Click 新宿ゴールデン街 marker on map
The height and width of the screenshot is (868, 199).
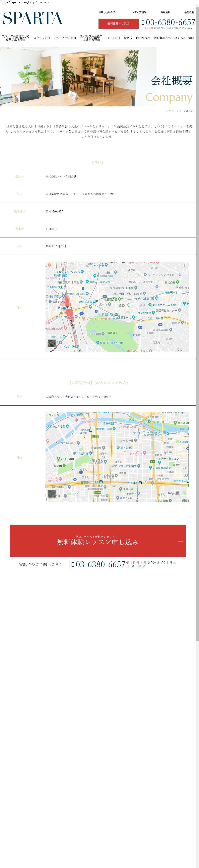[87, 282]
